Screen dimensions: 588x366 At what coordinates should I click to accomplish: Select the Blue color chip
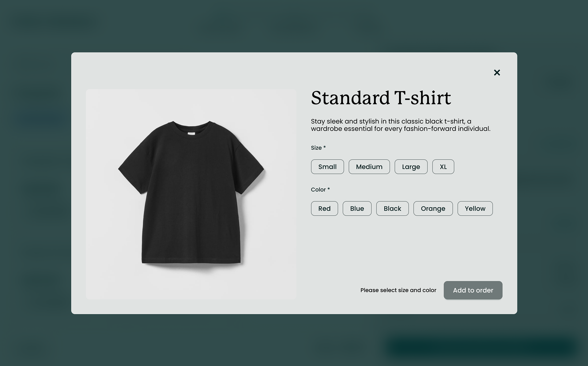pos(357,208)
